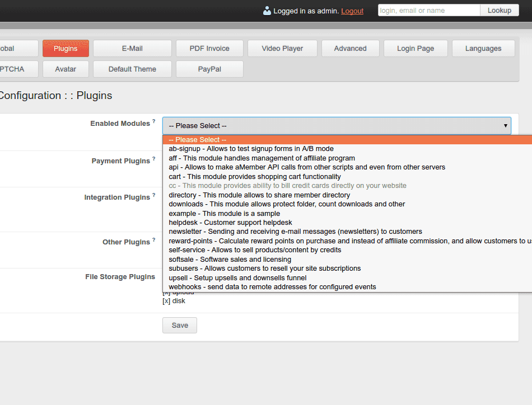The width and height of the screenshot is (532, 405).
Task: Open the PDF Invoice tab
Action: click(209, 49)
